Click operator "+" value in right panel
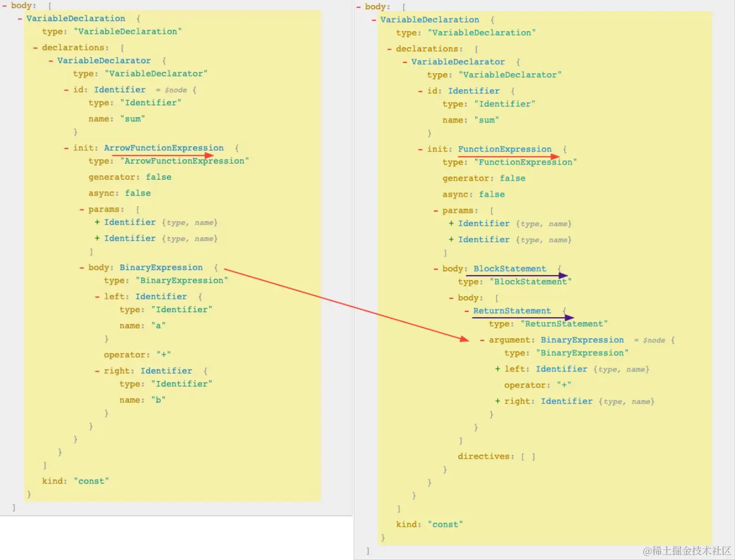This screenshot has width=735, height=560. pyautogui.click(x=564, y=385)
